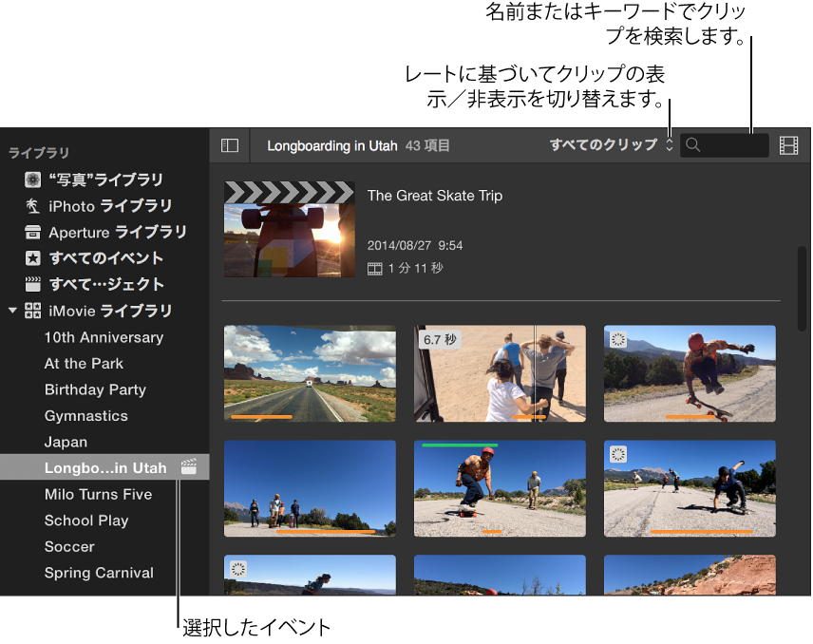
Task: Click the skimmer line on 6.7 秒 clip
Action: pyautogui.click(x=535, y=373)
